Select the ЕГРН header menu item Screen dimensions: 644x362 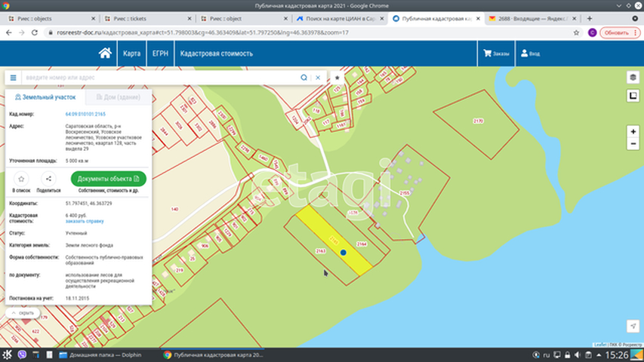click(160, 54)
